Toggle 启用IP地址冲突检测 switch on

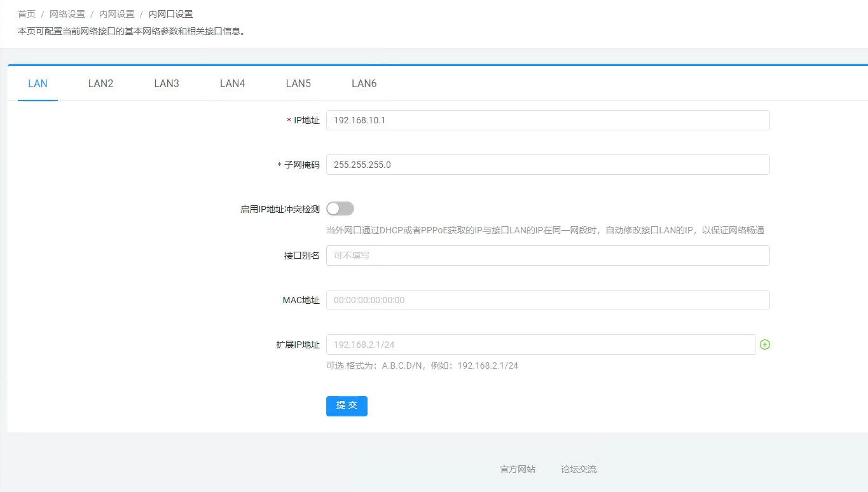340,208
